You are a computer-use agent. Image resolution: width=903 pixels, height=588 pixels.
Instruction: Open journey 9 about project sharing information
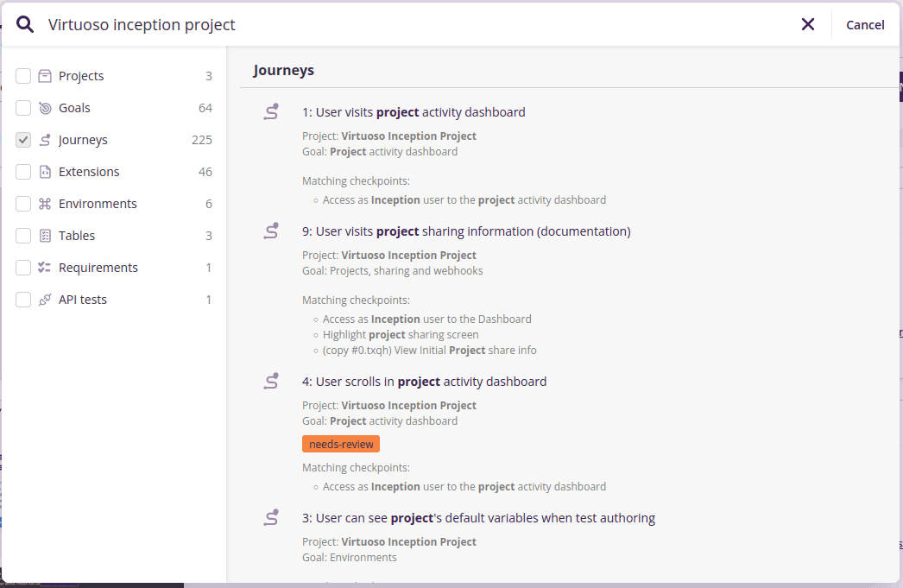tap(466, 231)
